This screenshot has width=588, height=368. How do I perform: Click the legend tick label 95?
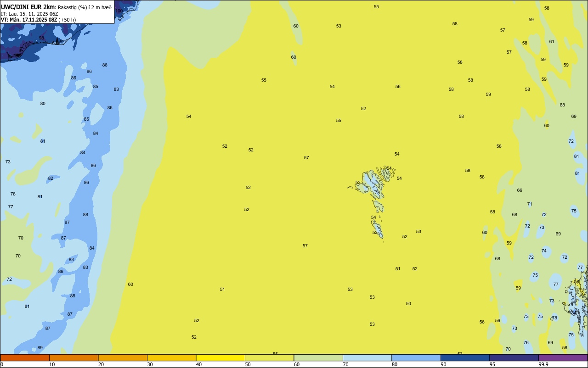(492, 364)
